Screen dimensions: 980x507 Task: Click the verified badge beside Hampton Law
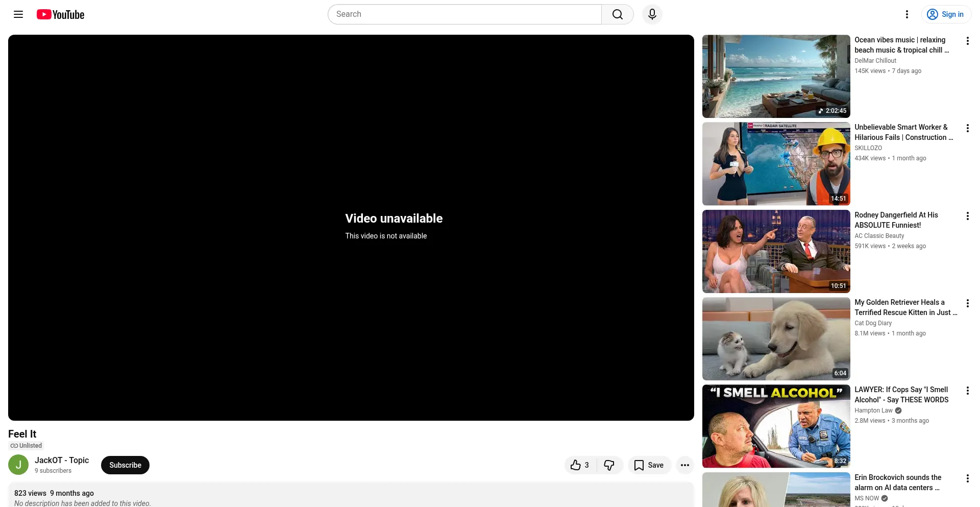[898, 411]
